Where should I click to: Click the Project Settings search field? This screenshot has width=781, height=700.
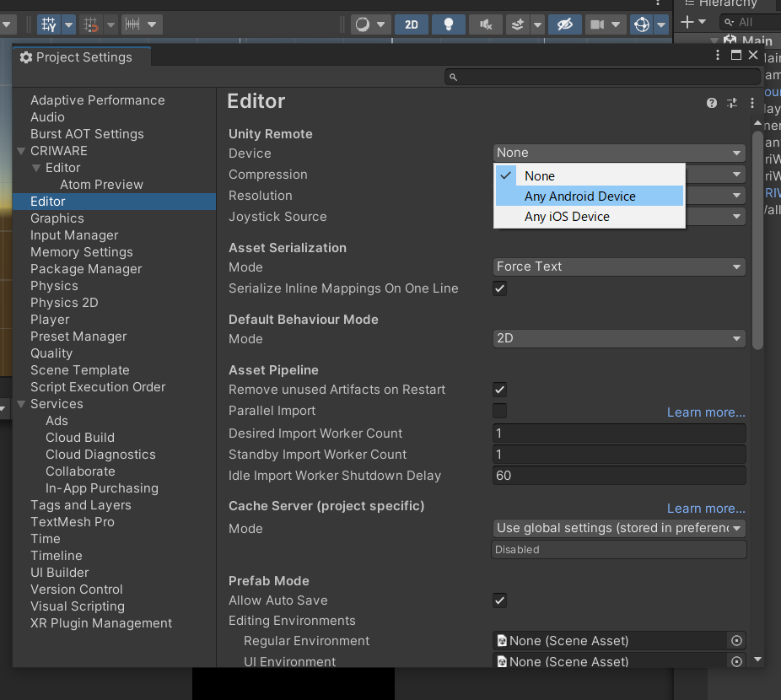coord(603,77)
